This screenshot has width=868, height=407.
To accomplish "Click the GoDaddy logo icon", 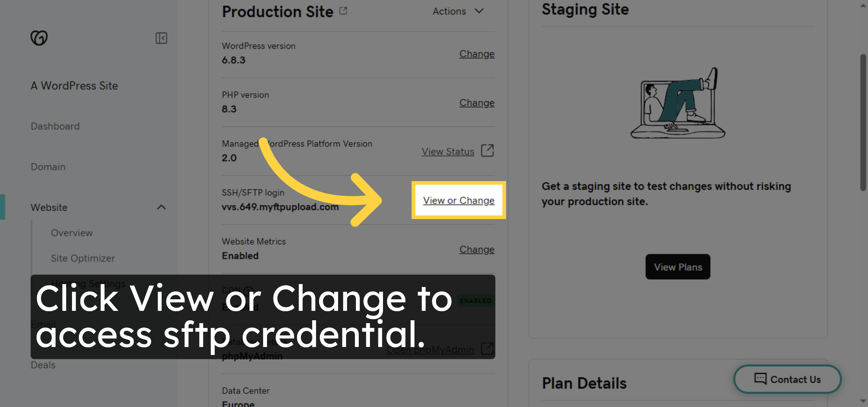I will pyautogui.click(x=39, y=38).
